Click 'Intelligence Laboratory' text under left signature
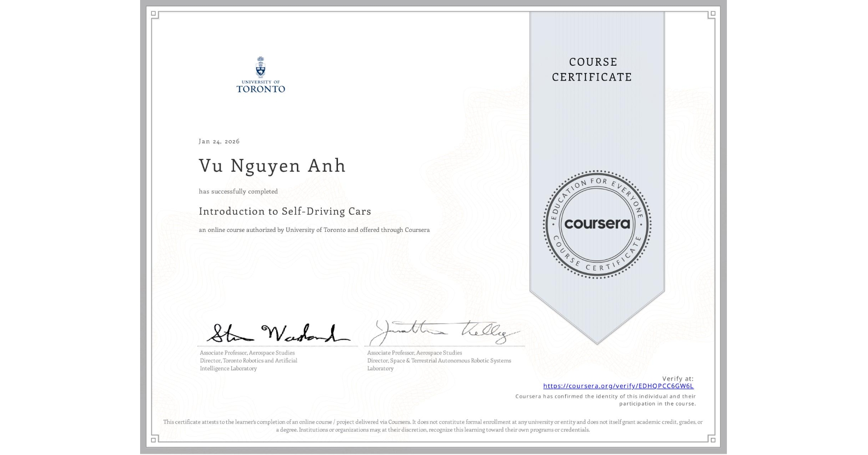The height and width of the screenshot is (455, 868). coord(228,368)
